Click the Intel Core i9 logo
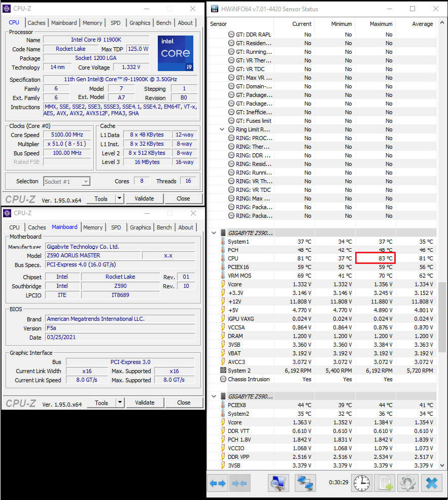Screen dimensions: 448x500 click(x=176, y=53)
